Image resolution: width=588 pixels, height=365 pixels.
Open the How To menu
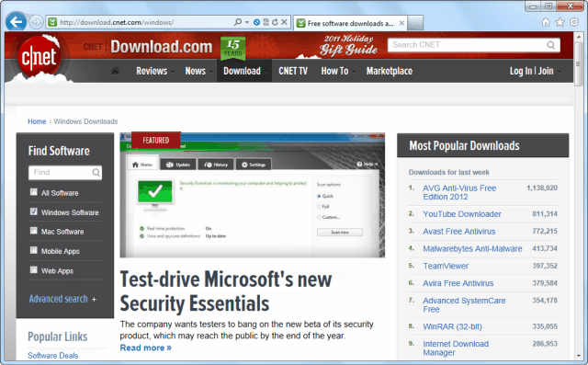[337, 71]
